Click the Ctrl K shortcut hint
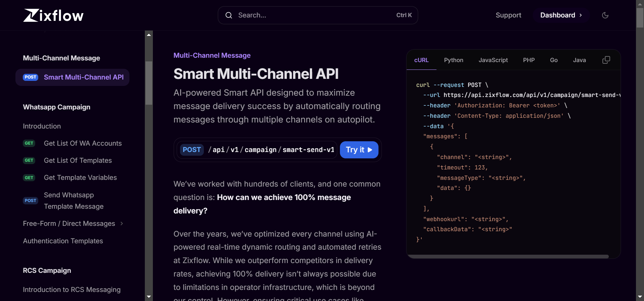Image resolution: width=644 pixels, height=301 pixels. (x=404, y=15)
